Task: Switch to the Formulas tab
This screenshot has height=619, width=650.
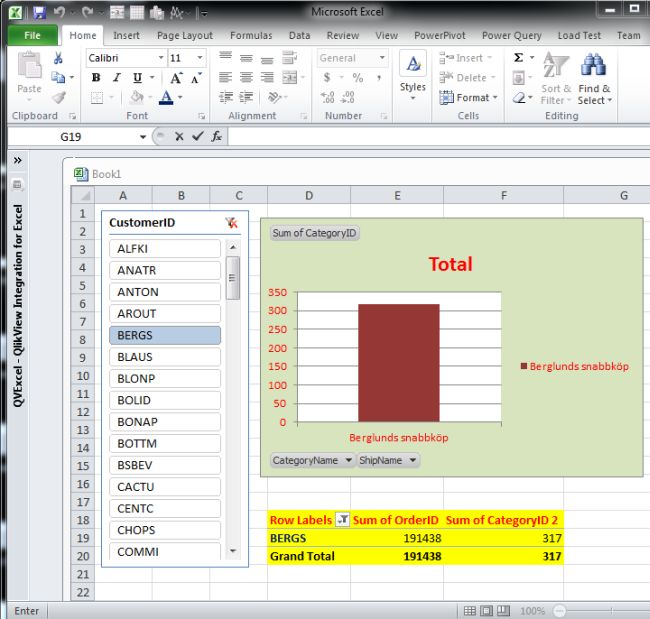Action: [x=251, y=36]
